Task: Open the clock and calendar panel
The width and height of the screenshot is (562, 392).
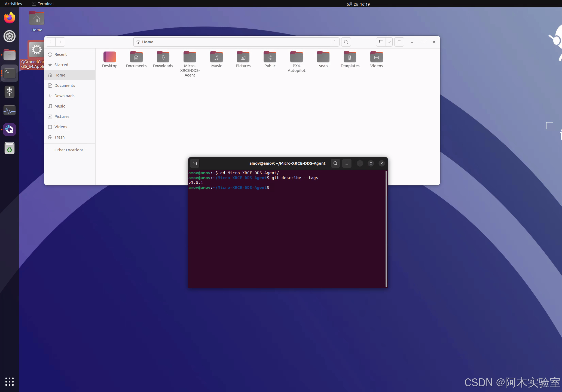Action: (358, 4)
